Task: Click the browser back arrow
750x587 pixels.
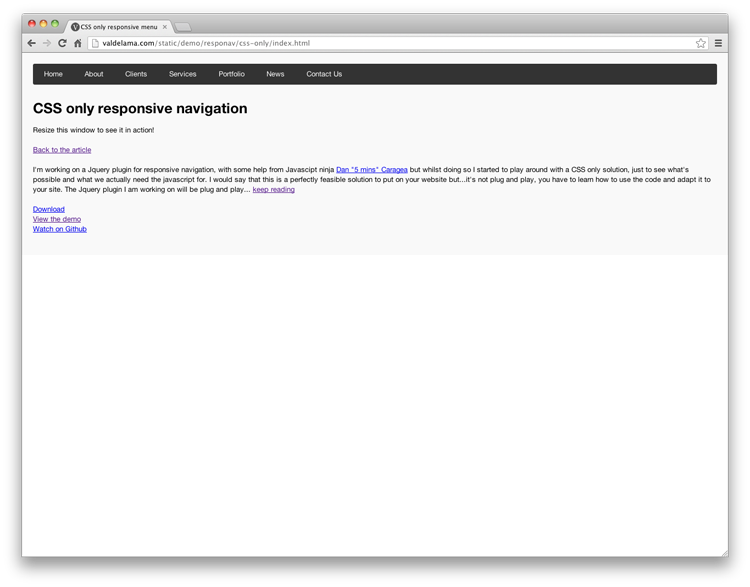Action: pos(32,43)
